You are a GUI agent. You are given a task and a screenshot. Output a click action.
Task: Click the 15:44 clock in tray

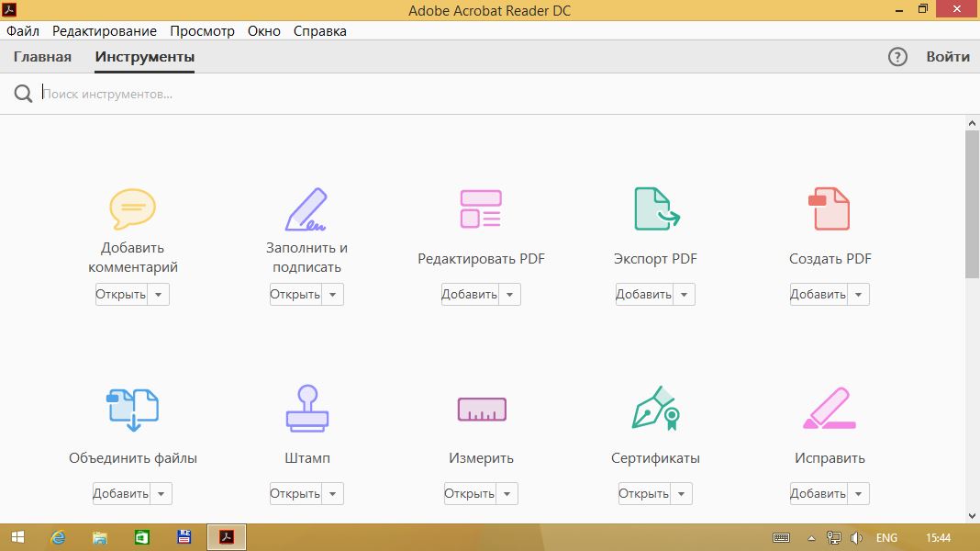[938, 538]
